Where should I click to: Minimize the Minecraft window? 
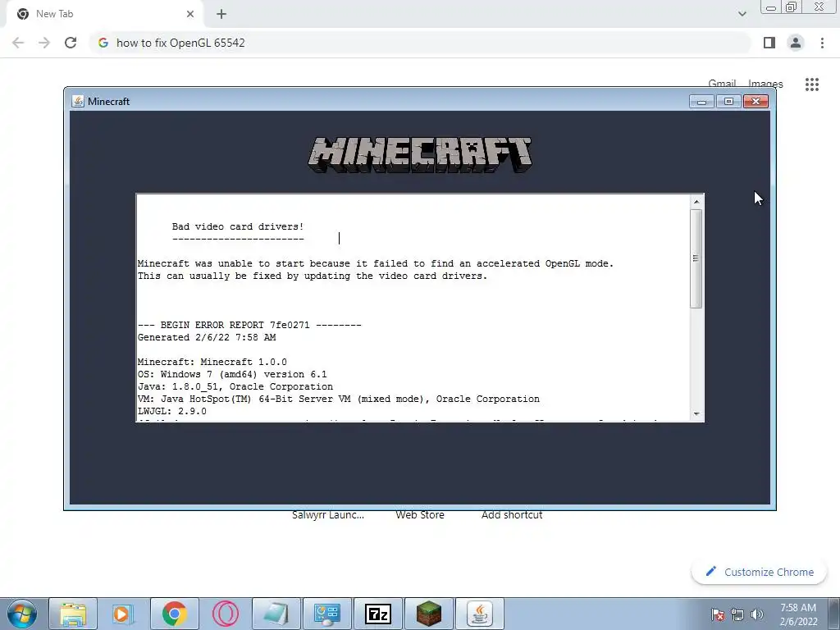pos(701,101)
